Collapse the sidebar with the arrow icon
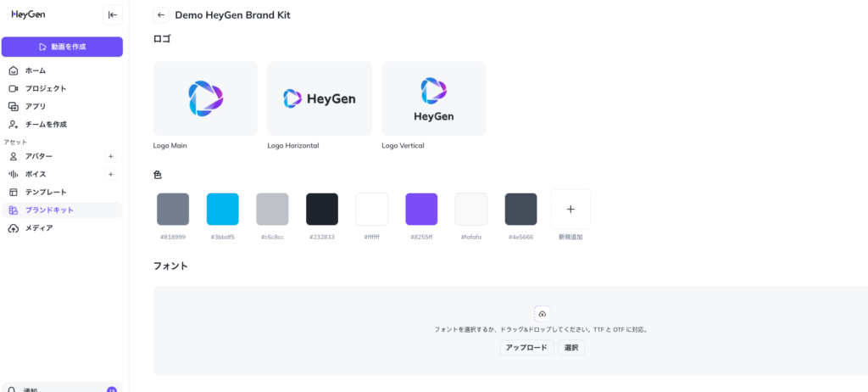Viewport: 868px width, 392px height. point(113,15)
